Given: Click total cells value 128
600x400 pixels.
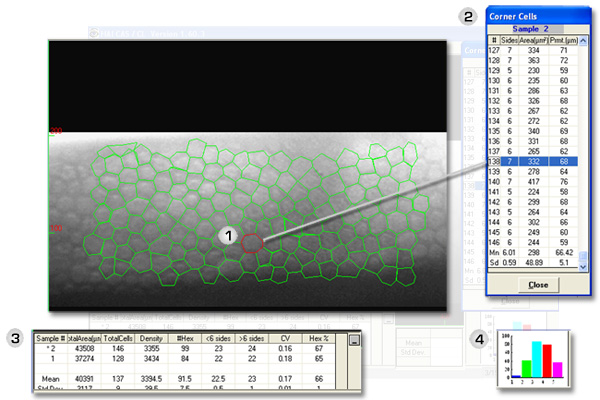Looking at the screenshot, I should click(x=118, y=359).
